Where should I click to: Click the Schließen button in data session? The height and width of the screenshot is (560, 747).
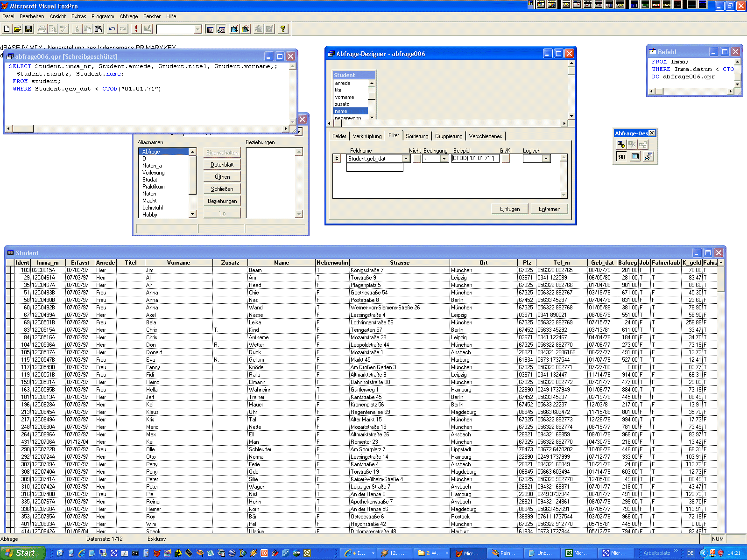pyautogui.click(x=222, y=189)
